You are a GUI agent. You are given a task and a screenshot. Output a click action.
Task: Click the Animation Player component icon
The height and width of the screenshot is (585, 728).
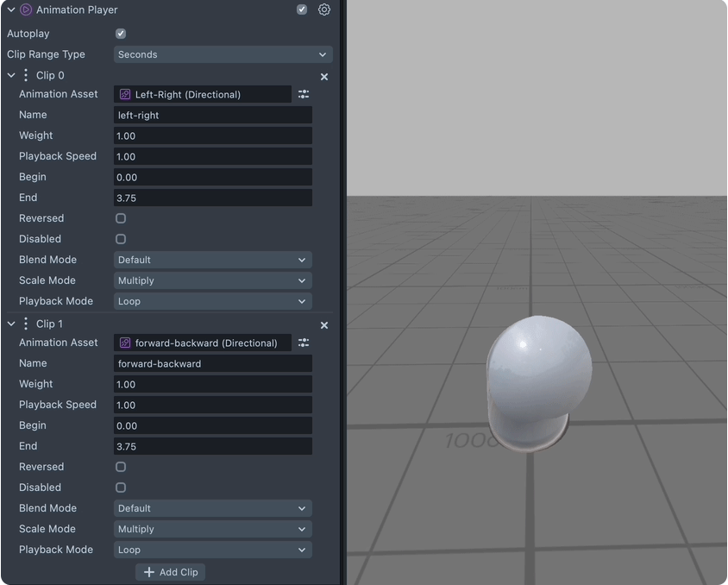coord(26,10)
